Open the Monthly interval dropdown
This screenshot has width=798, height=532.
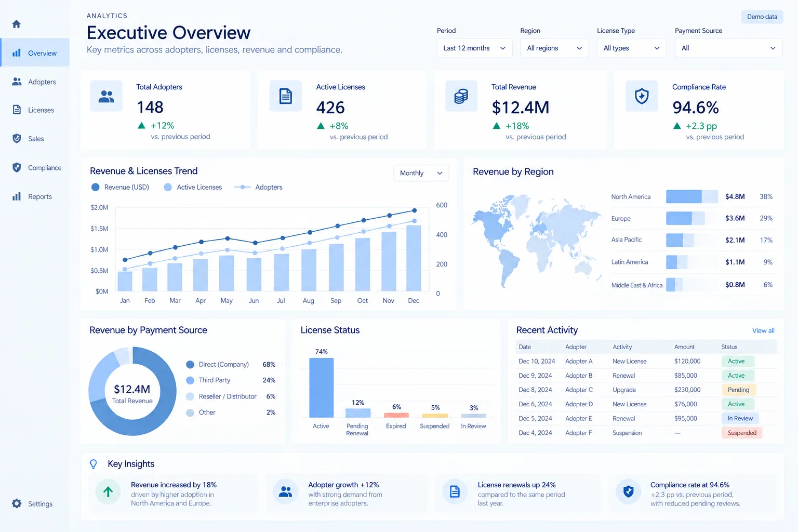pos(421,173)
